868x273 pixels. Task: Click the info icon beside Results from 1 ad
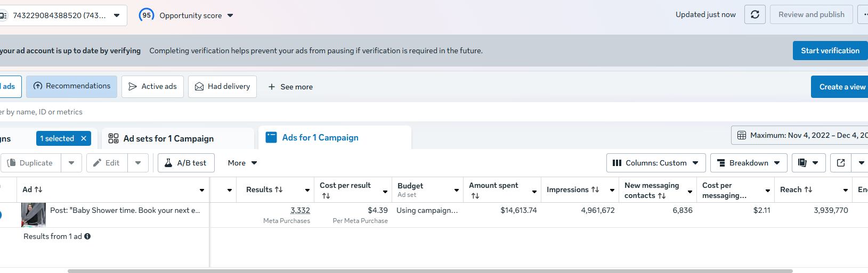[x=87, y=236]
